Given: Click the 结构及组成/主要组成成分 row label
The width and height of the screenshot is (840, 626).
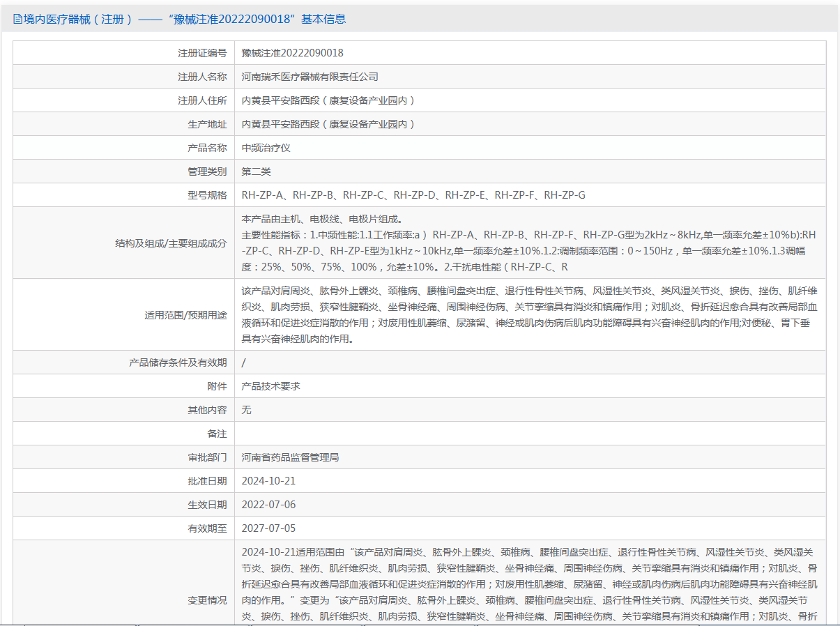Looking at the screenshot, I should click(171, 243).
